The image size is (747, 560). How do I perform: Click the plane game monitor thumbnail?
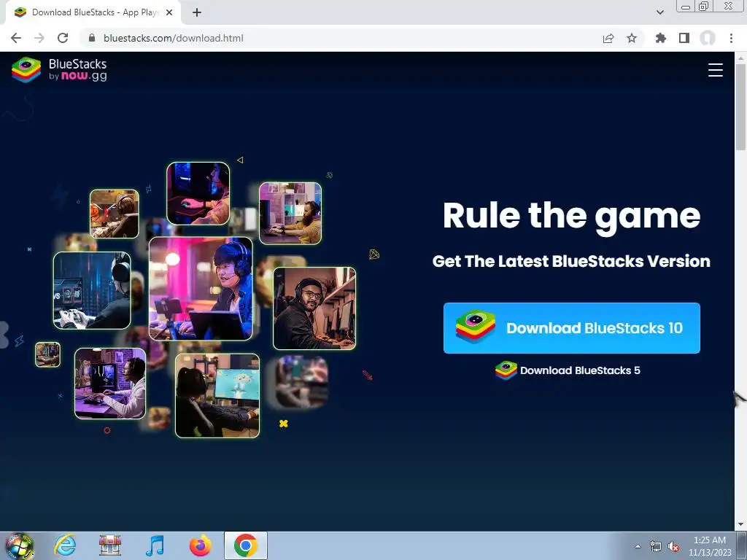[x=217, y=396]
